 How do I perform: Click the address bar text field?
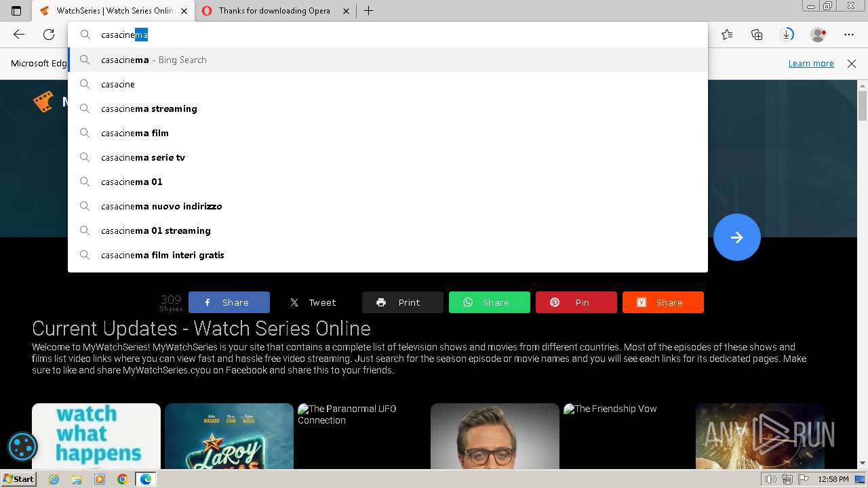click(388, 35)
